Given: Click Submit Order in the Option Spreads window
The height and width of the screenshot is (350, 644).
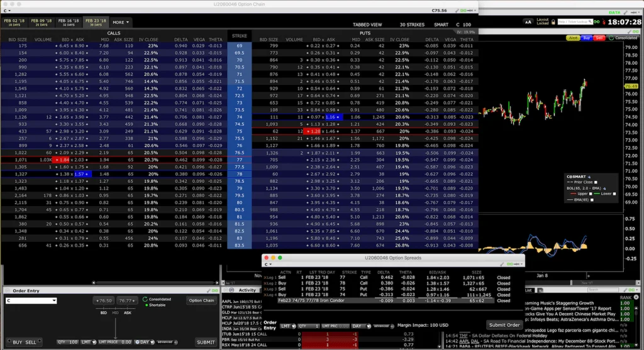Looking at the screenshot, I should pos(504,325).
